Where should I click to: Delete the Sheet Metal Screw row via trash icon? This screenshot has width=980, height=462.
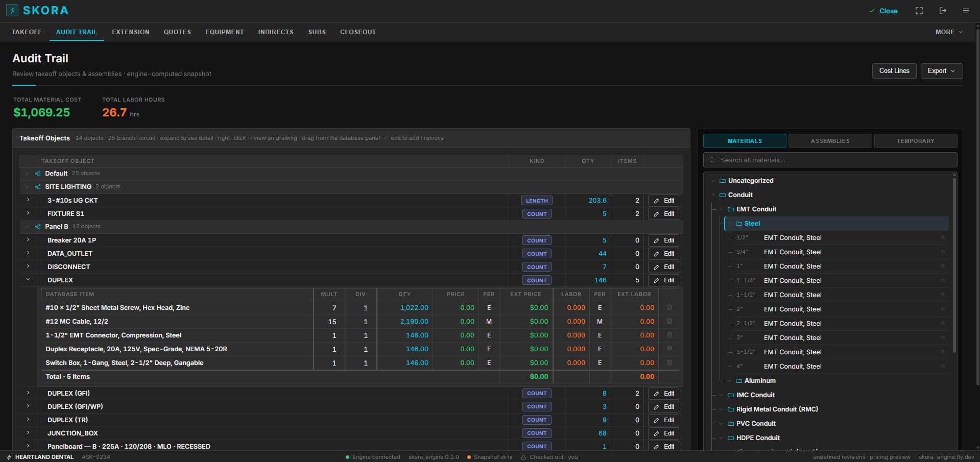point(669,308)
